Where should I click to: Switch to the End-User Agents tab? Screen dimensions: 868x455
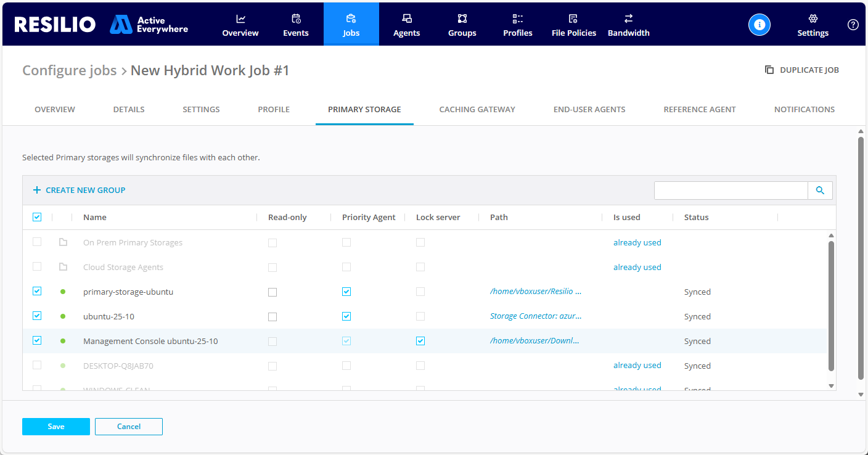click(589, 109)
